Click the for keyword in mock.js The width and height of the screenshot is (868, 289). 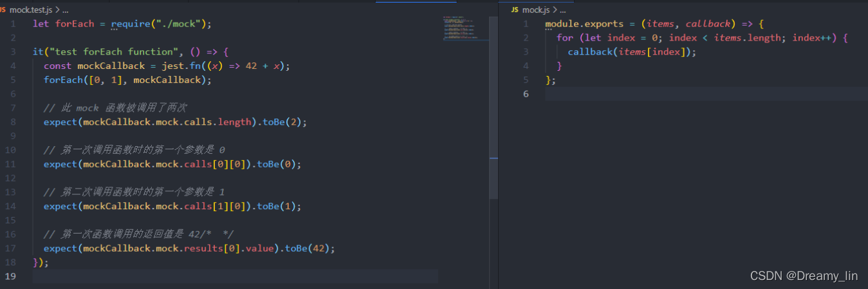pos(565,38)
